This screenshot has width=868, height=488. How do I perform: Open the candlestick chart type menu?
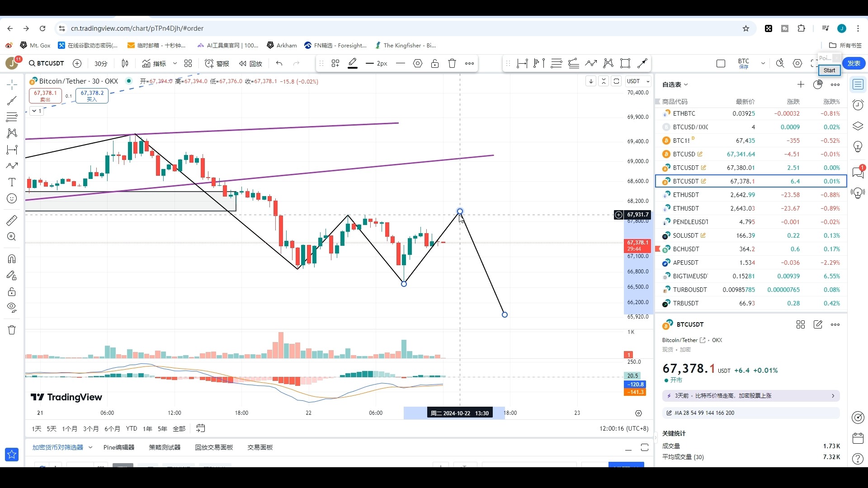coord(125,63)
